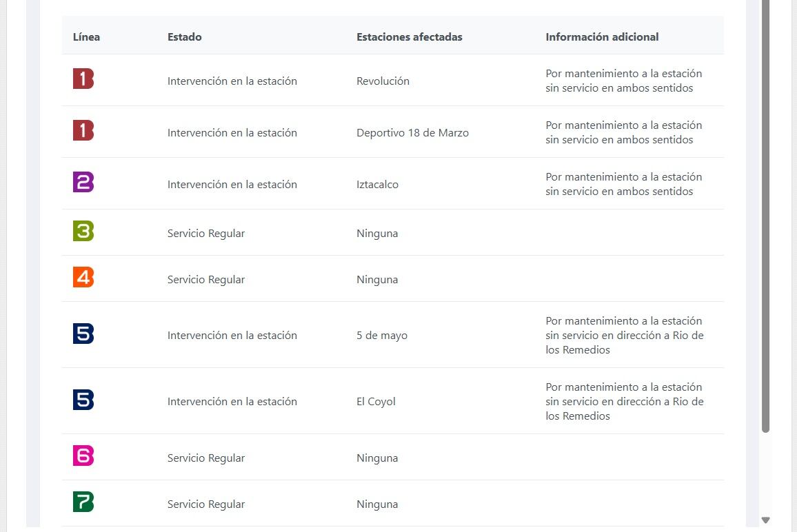This screenshot has height=532, width=797.
Task: Click the Información adicional column header
Action: click(x=602, y=37)
